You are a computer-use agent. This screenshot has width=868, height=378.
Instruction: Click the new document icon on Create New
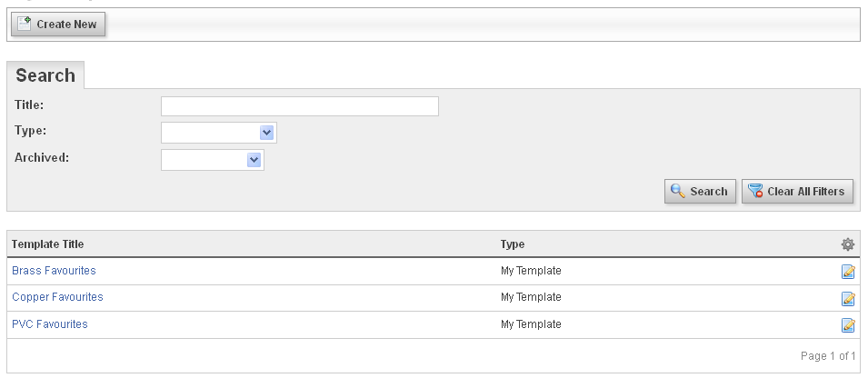25,24
